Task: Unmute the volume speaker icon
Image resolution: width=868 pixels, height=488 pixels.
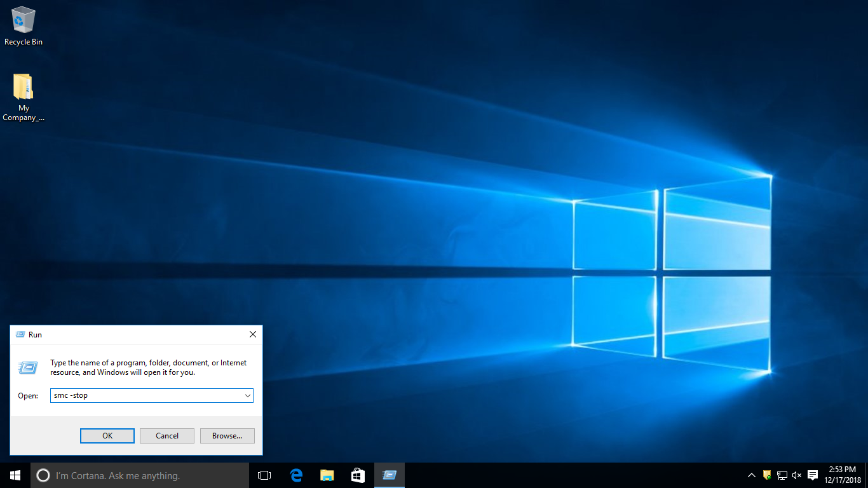Action: [797, 475]
